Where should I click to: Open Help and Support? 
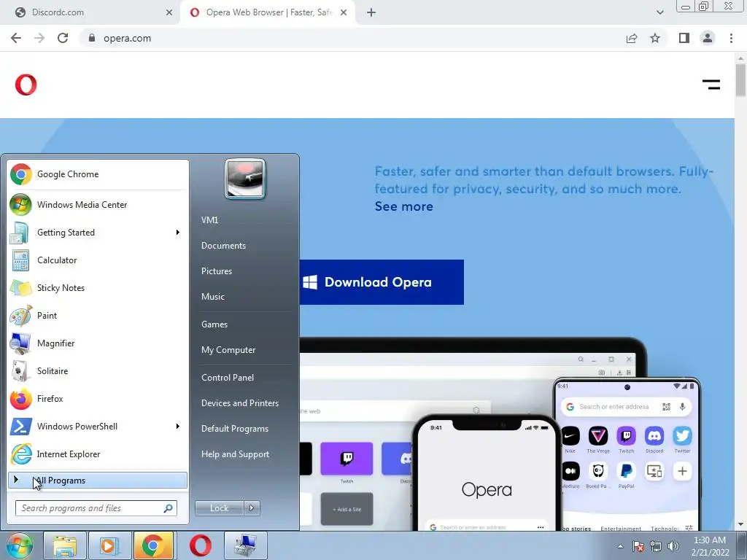[236, 454]
